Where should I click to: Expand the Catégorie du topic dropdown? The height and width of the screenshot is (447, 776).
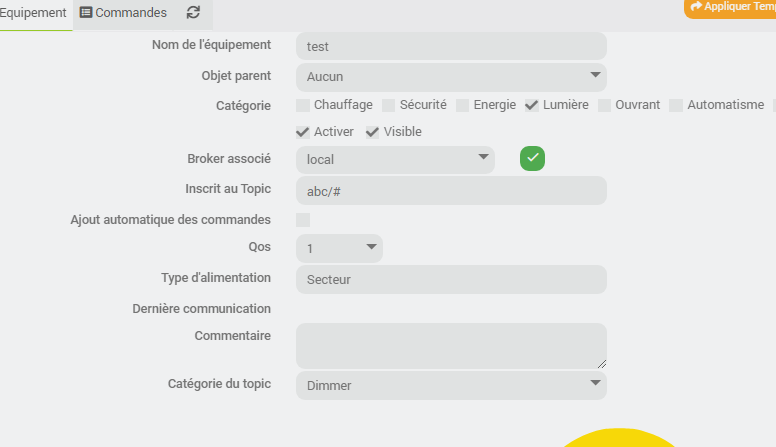click(451, 385)
